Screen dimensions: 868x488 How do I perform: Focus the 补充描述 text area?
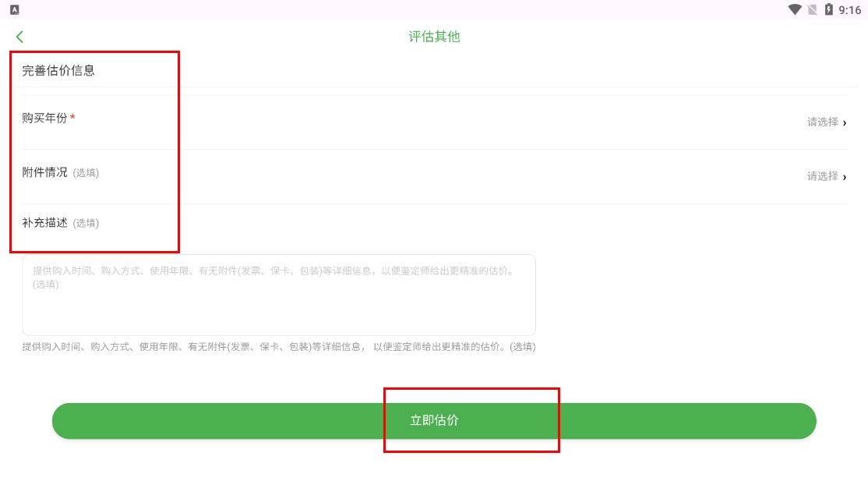point(278,295)
